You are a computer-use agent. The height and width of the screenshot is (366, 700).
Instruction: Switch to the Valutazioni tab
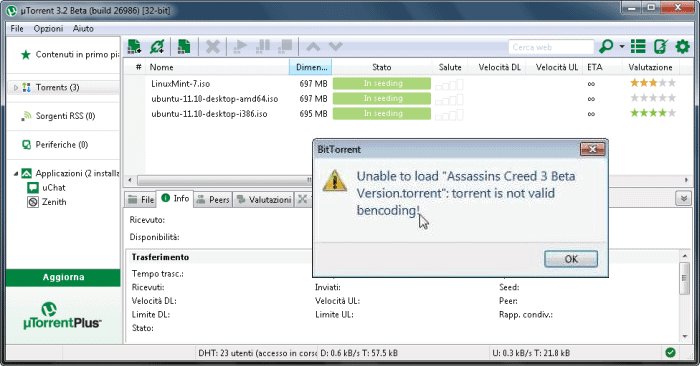click(264, 200)
